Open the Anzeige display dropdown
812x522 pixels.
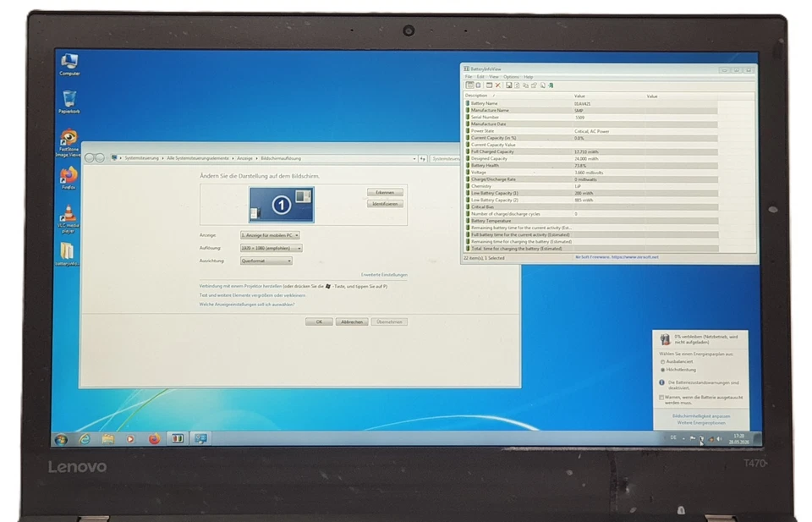[270, 236]
